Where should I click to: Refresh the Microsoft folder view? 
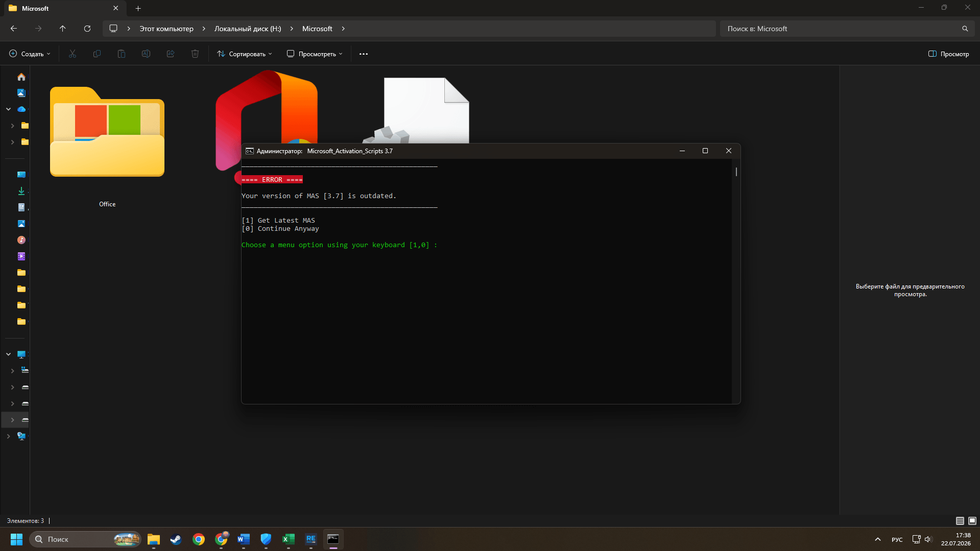tap(87, 29)
